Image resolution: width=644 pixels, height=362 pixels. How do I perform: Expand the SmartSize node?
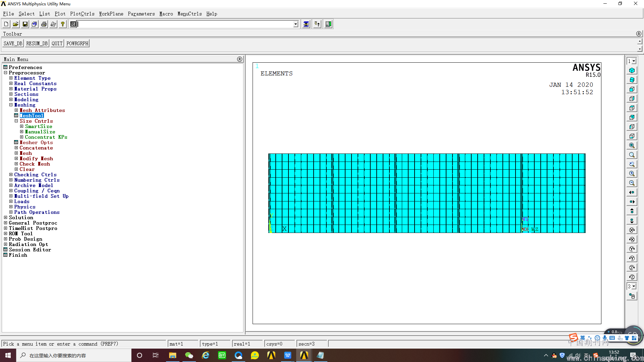click(x=21, y=126)
